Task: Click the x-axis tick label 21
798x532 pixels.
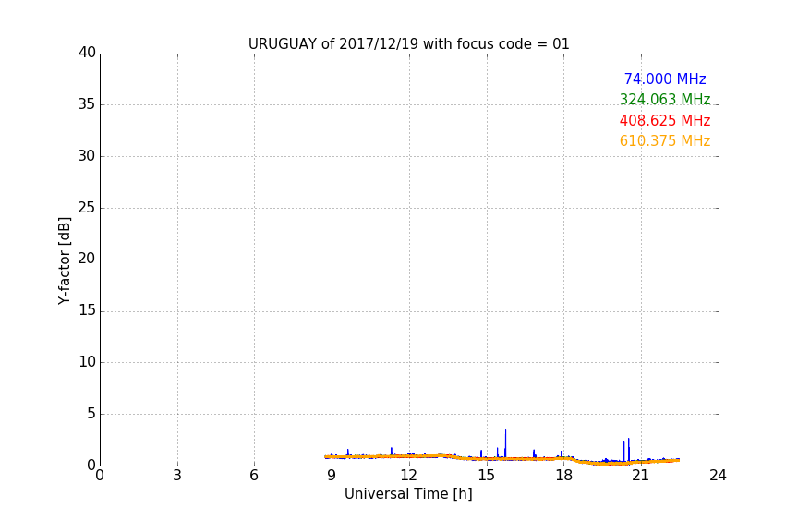Action: tap(641, 476)
